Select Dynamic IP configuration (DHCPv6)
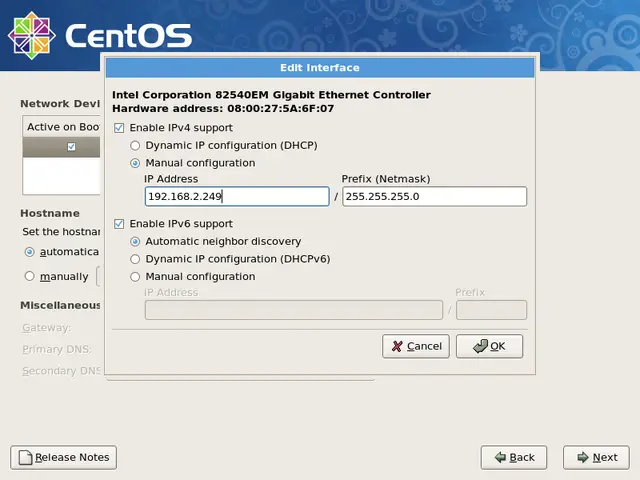This screenshot has height=480, width=640. point(135,259)
